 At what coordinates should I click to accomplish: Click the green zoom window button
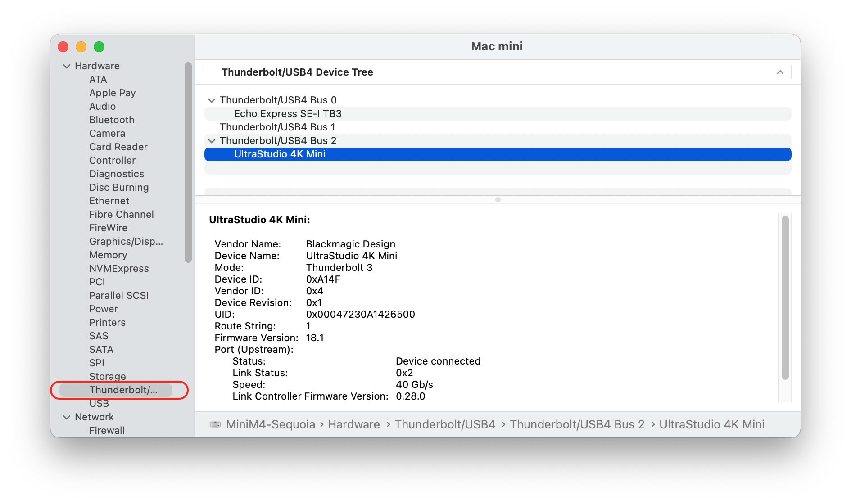[99, 47]
